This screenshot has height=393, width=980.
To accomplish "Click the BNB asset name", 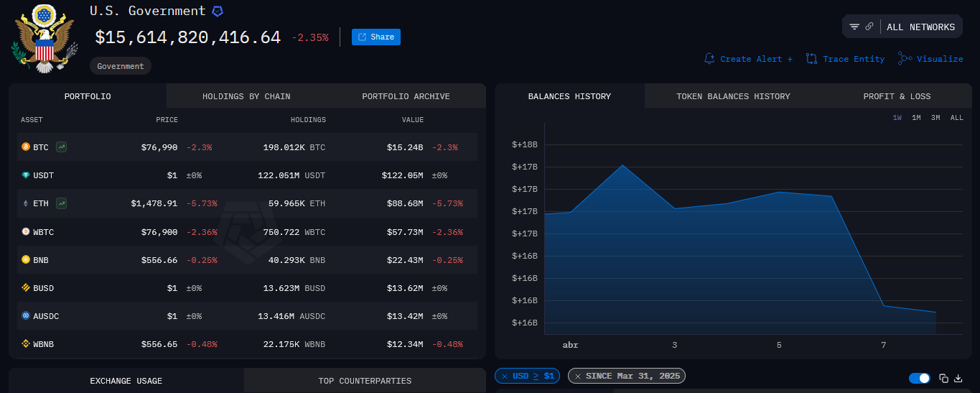I will 41,260.
